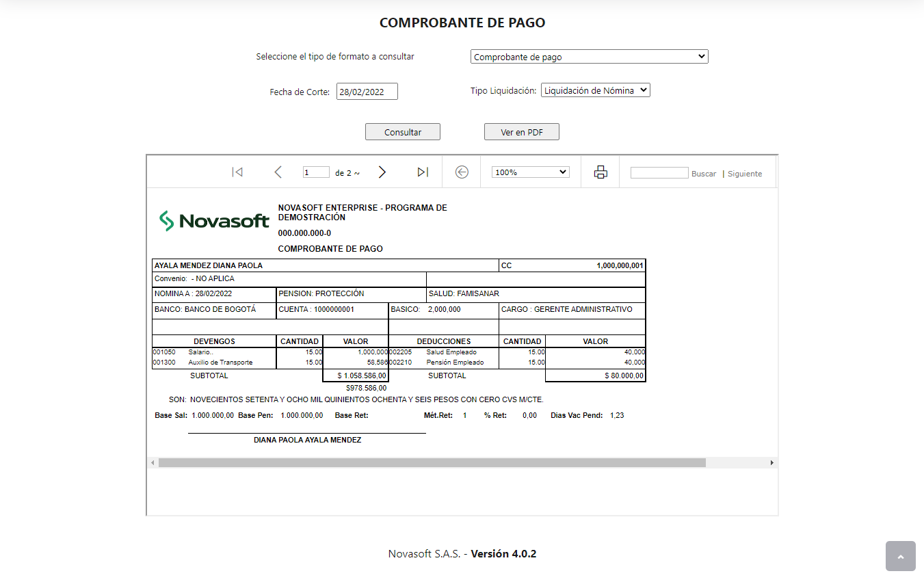Advance to the next report page
This screenshot has width=924, height=580.
pyautogui.click(x=382, y=172)
